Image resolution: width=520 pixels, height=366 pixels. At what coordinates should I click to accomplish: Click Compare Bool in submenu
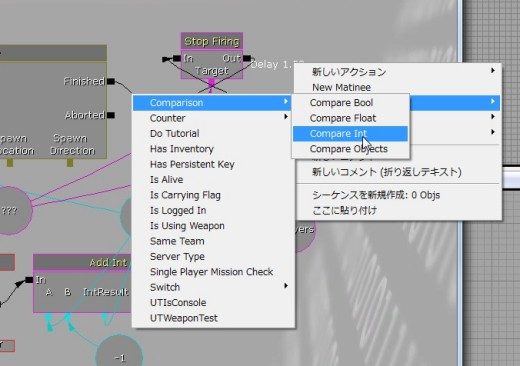click(x=350, y=103)
